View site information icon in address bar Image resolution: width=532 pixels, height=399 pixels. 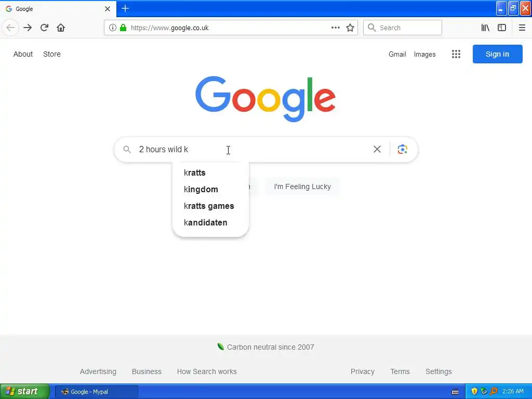(x=113, y=28)
